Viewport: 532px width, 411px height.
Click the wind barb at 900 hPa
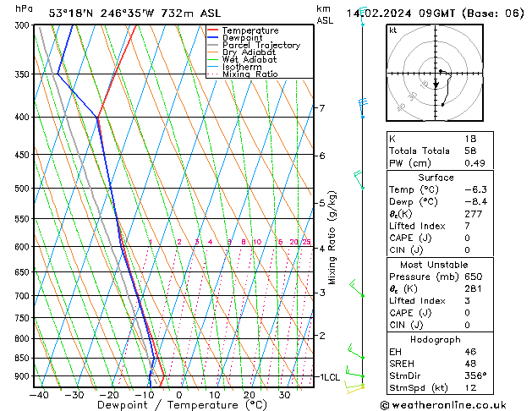[354, 371]
